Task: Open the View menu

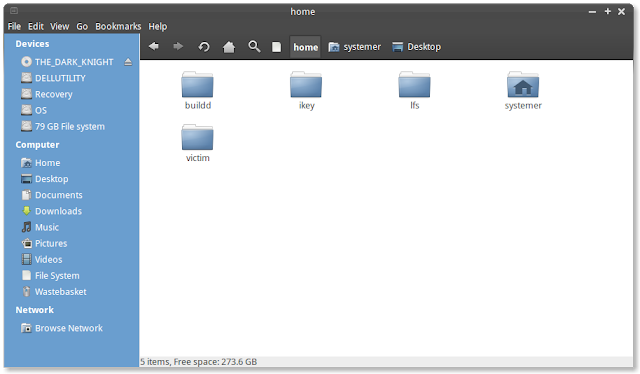Action: pos(60,27)
